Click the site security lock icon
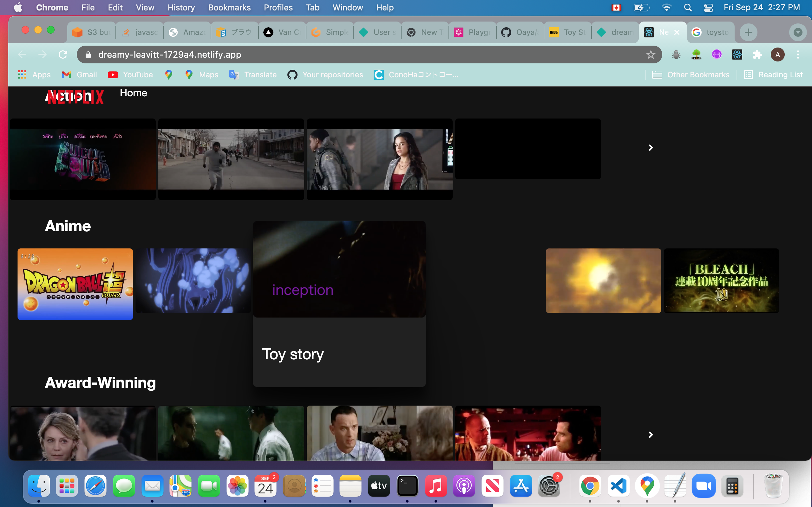 (x=88, y=54)
